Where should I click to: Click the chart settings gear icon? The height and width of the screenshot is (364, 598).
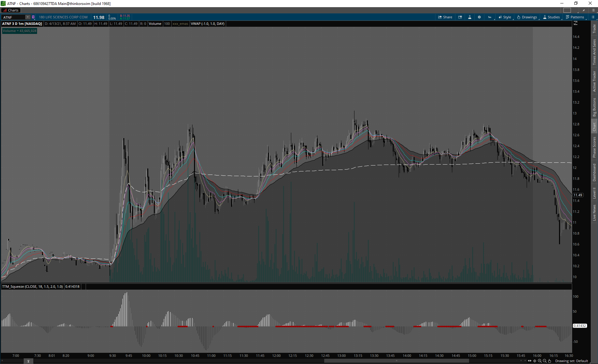[x=479, y=17]
